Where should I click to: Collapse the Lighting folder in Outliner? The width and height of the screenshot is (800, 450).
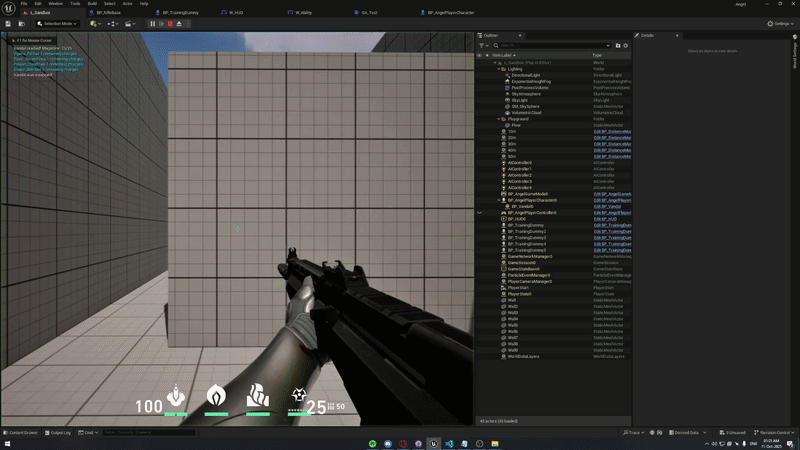point(499,69)
